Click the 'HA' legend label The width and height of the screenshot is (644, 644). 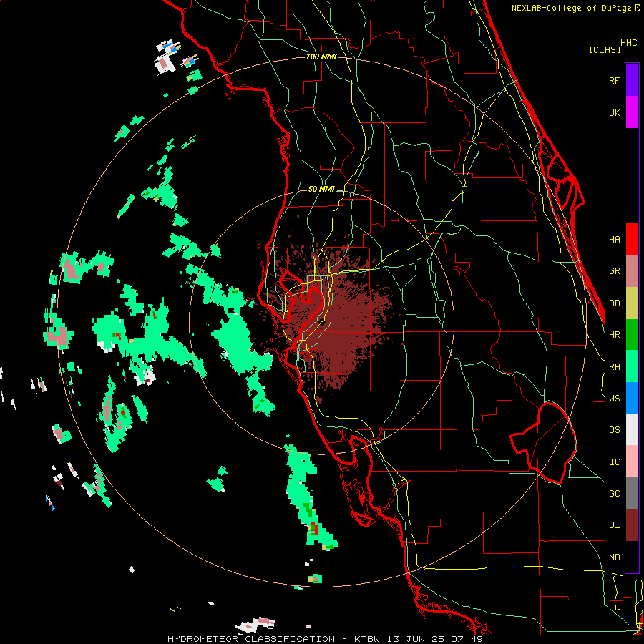[614, 239]
